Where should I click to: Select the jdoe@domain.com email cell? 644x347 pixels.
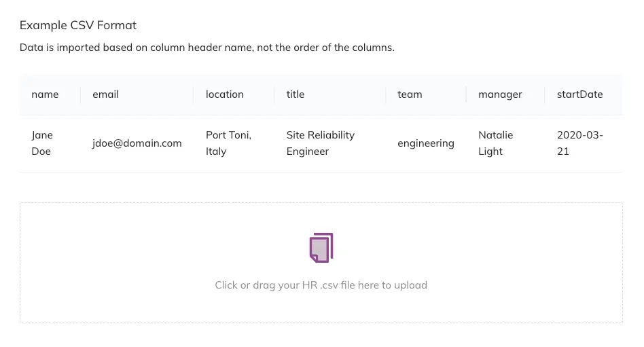click(137, 143)
